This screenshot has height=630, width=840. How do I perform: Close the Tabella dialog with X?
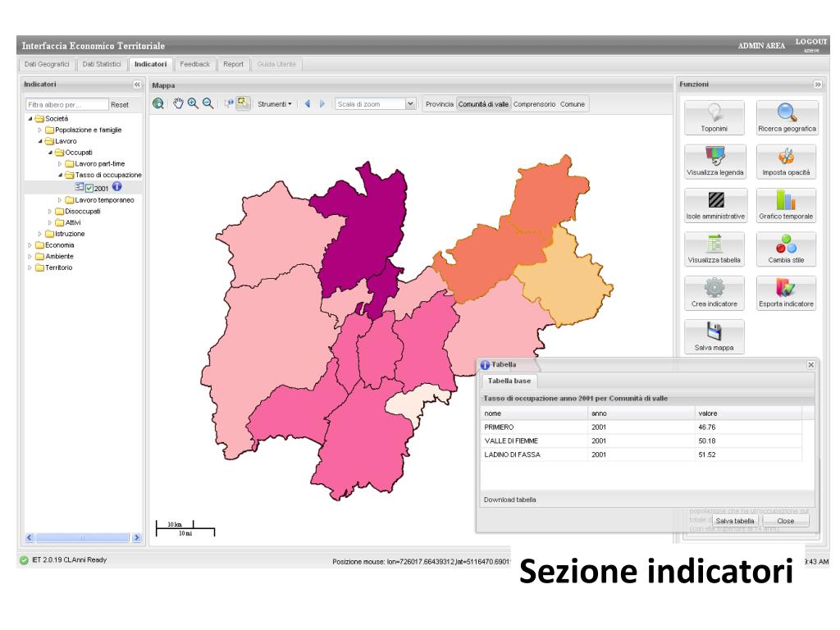pos(811,365)
